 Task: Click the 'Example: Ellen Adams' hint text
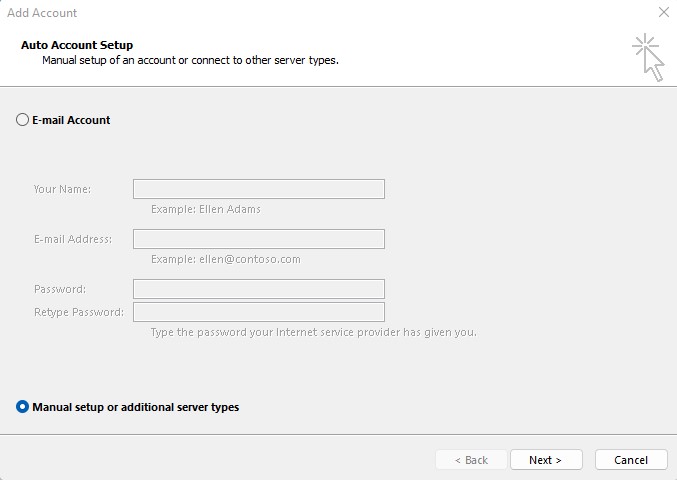click(x=205, y=209)
